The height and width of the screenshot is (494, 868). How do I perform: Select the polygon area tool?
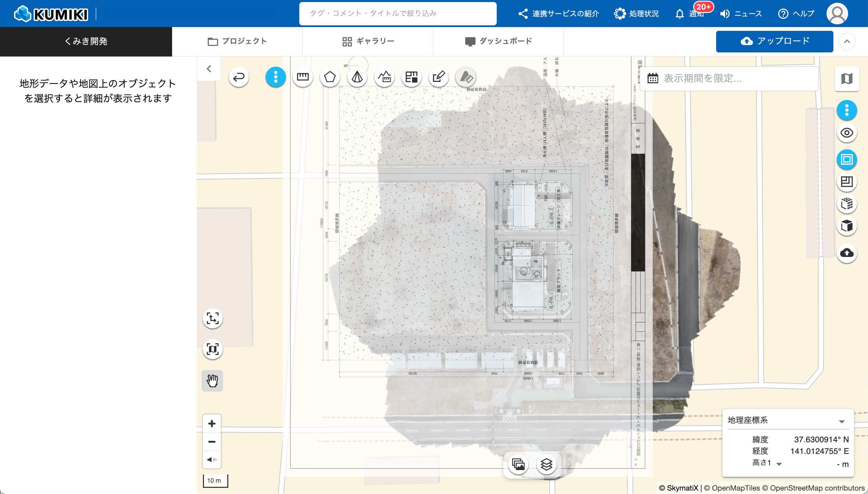pos(330,77)
